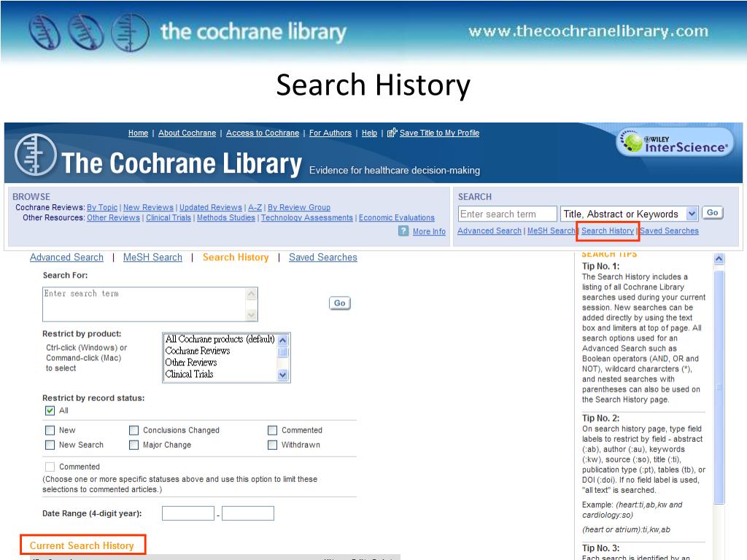The width and height of the screenshot is (747, 560).
Task: Open Access to Cochrane link
Action: [x=263, y=133]
